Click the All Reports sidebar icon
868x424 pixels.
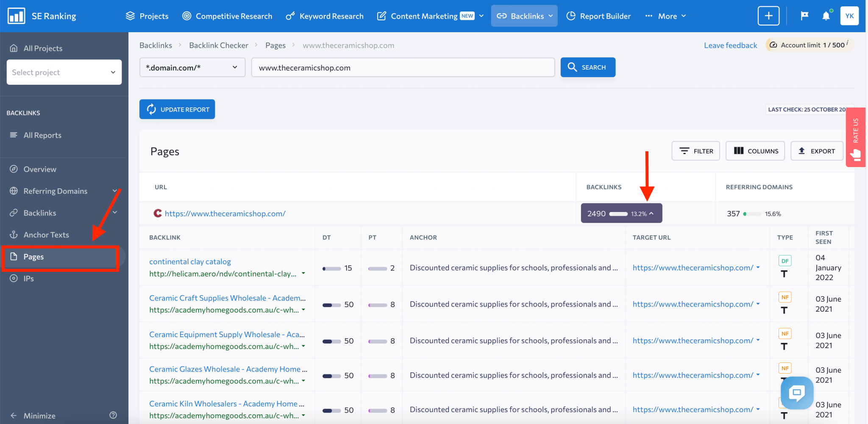(x=14, y=135)
